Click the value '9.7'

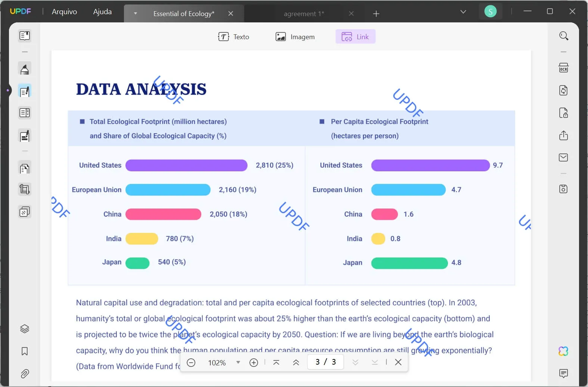(498, 165)
